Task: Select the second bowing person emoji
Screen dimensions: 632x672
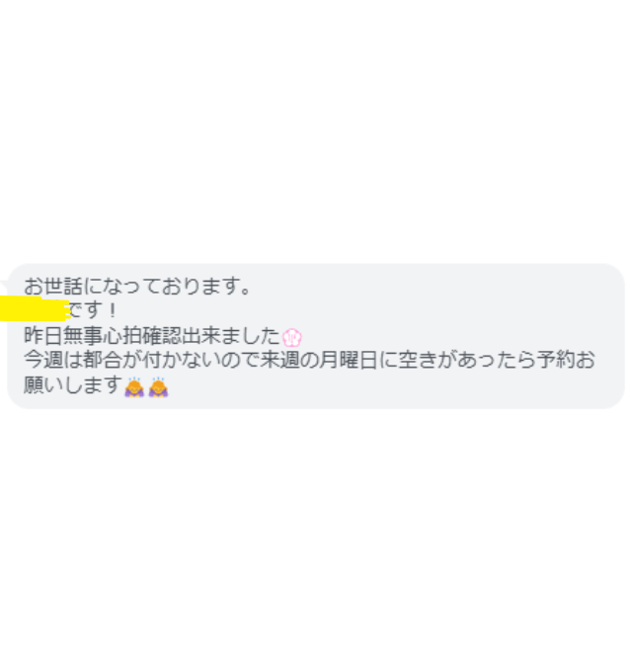Action: (x=158, y=387)
